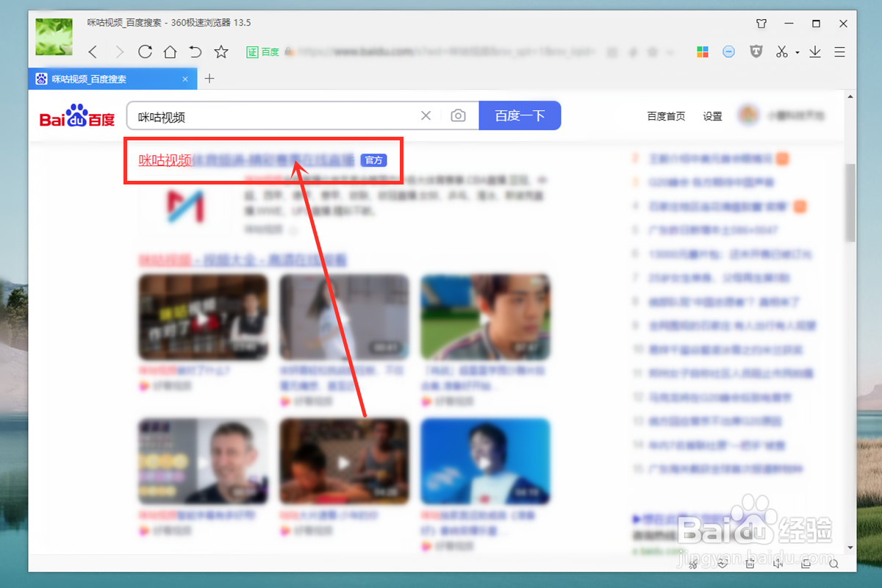
Task: Open the shield ad-block icon
Action: pos(756,51)
